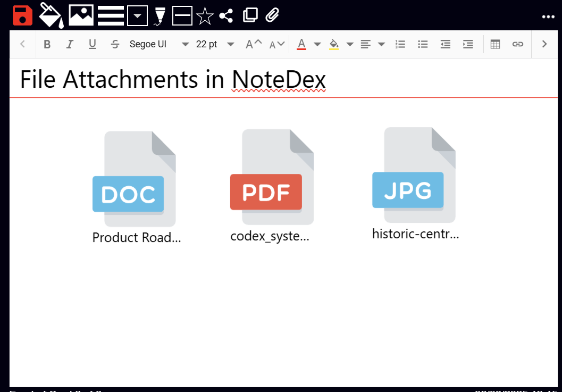Screen dimensions: 562x392
Task: Click the historic-centr... file name
Action: 415,234
